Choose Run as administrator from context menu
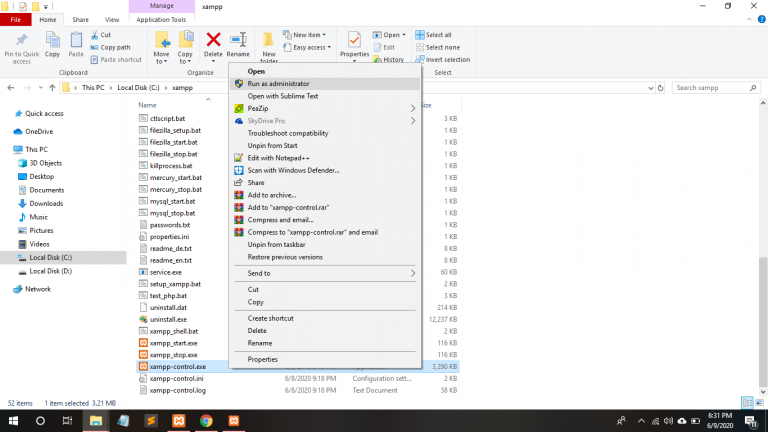 [278, 83]
